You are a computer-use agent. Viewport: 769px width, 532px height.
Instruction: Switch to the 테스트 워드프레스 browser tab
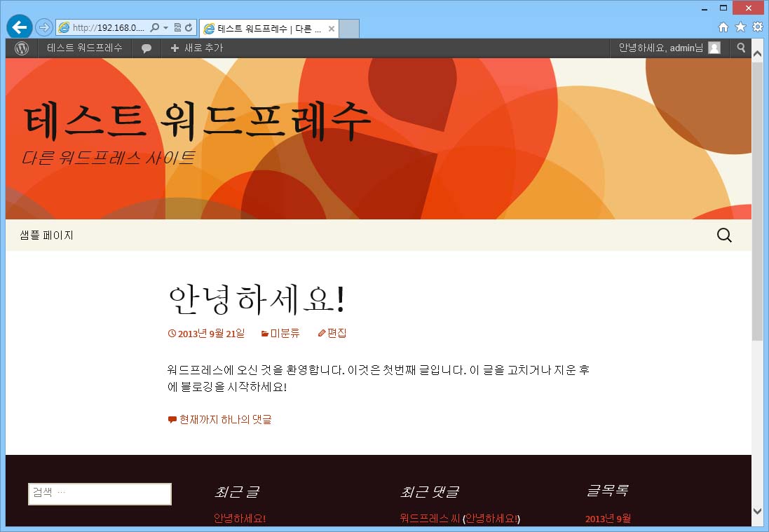click(x=268, y=29)
